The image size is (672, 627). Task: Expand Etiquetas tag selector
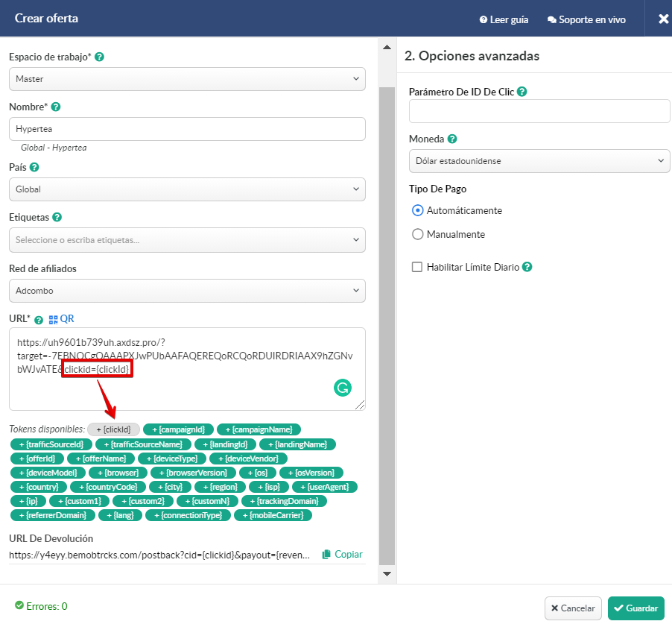click(187, 240)
